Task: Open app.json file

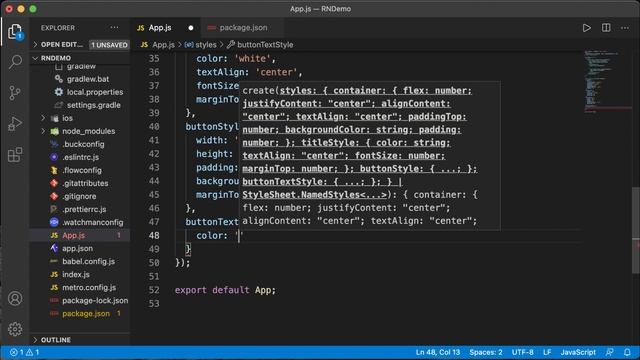Action: click(77, 249)
